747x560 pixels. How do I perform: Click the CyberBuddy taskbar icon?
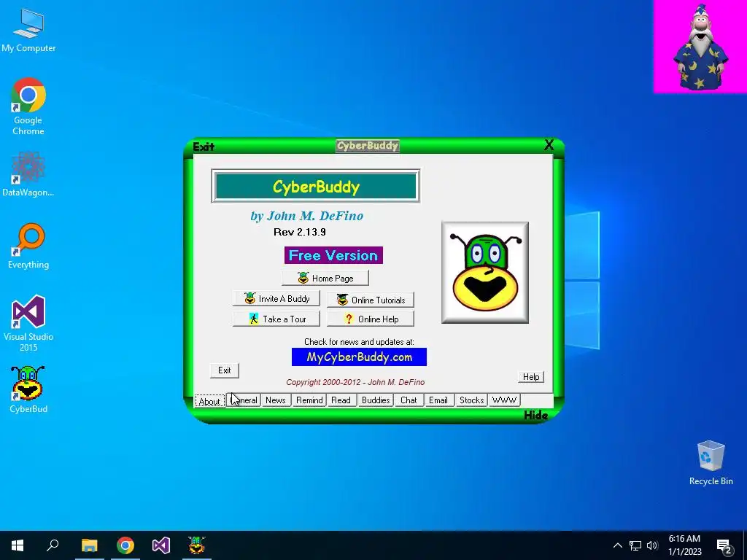click(197, 545)
